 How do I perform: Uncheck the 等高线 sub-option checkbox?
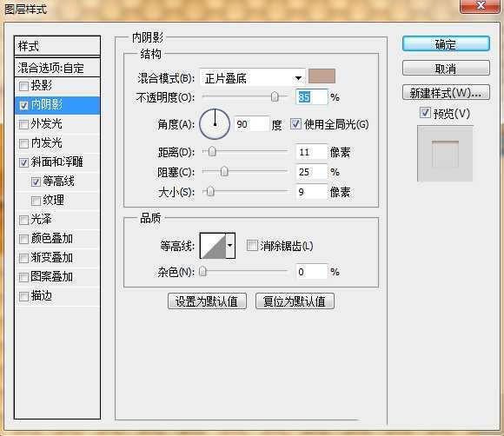click(36, 182)
